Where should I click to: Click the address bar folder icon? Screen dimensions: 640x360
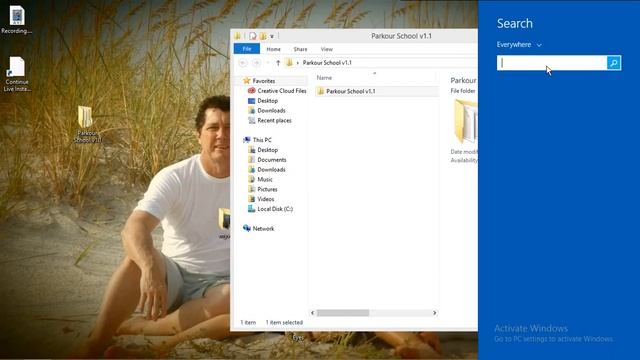[x=289, y=62]
